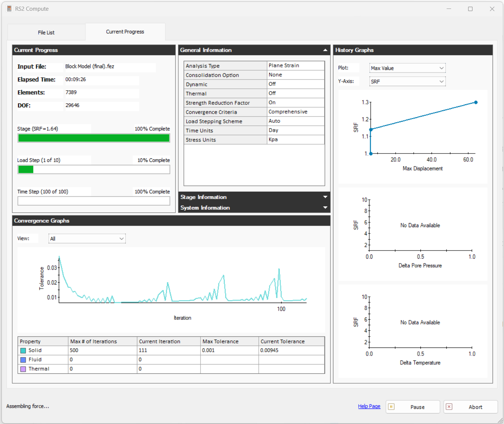Click the Convergence Graphs panel header
504x424 pixels.
coord(171,221)
